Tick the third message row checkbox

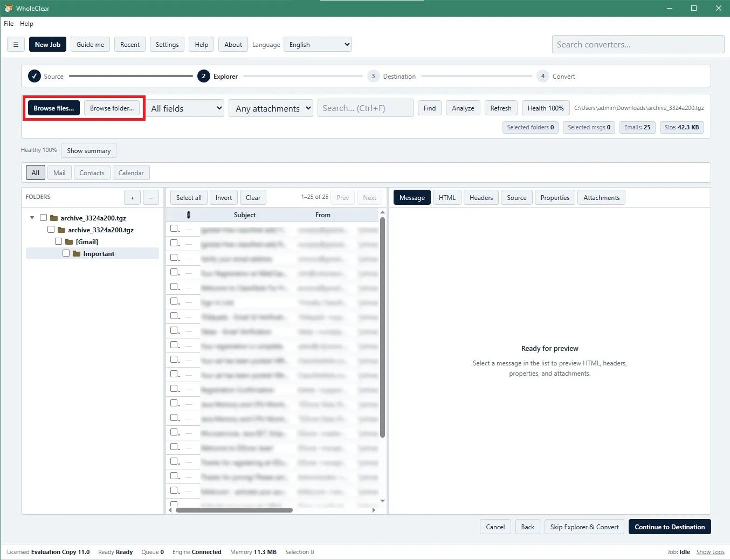coord(174,258)
